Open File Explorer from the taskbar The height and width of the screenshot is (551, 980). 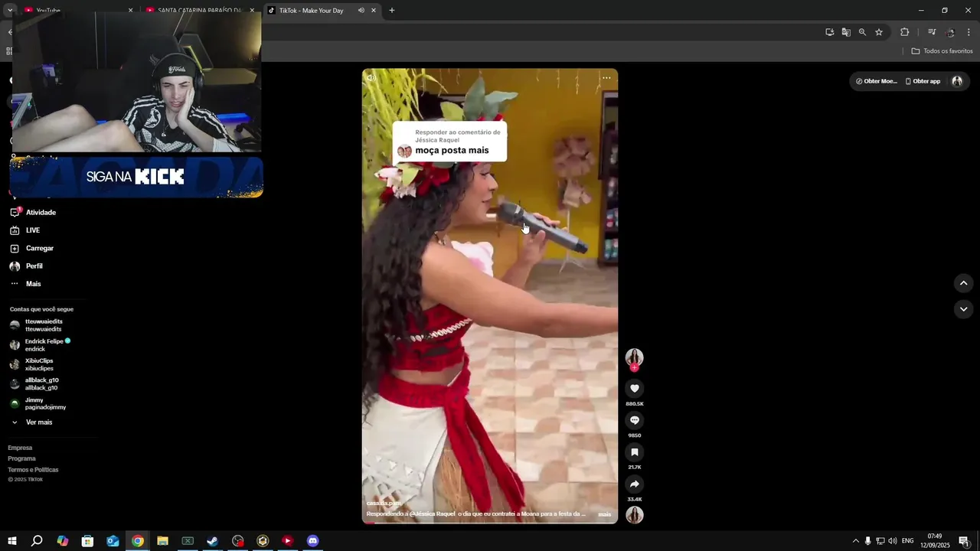click(x=162, y=541)
